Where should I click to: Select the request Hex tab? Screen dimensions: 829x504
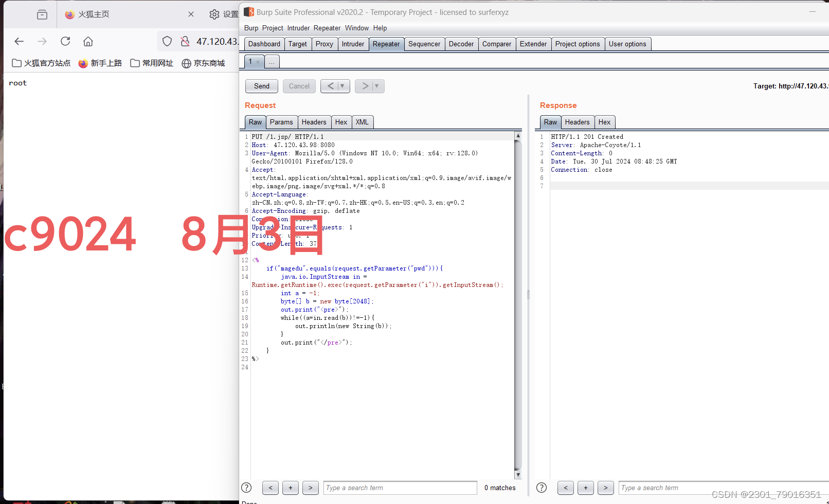point(341,122)
